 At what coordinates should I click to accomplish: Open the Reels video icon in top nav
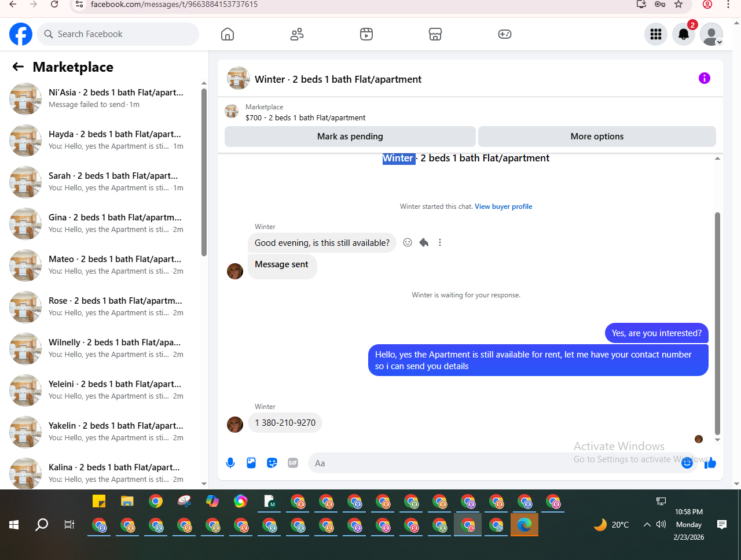[366, 34]
